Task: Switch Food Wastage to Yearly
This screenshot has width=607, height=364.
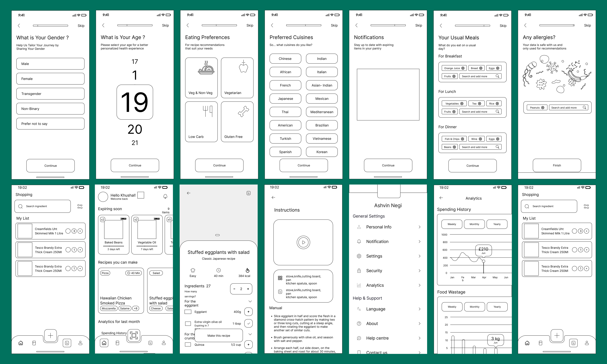Action: tap(497, 307)
